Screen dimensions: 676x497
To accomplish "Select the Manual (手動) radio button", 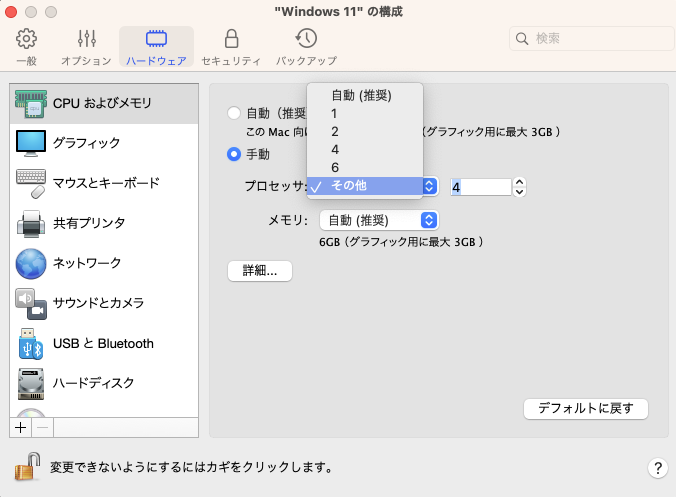I will point(234,154).
